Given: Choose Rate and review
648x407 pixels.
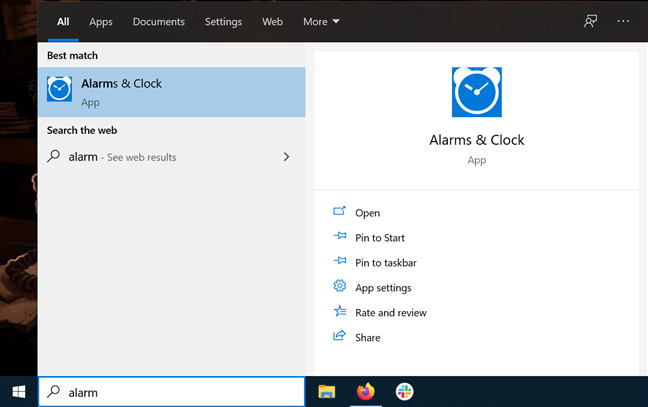Looking at the screenshot, I should pyautogui.click(x=391, y=313).
